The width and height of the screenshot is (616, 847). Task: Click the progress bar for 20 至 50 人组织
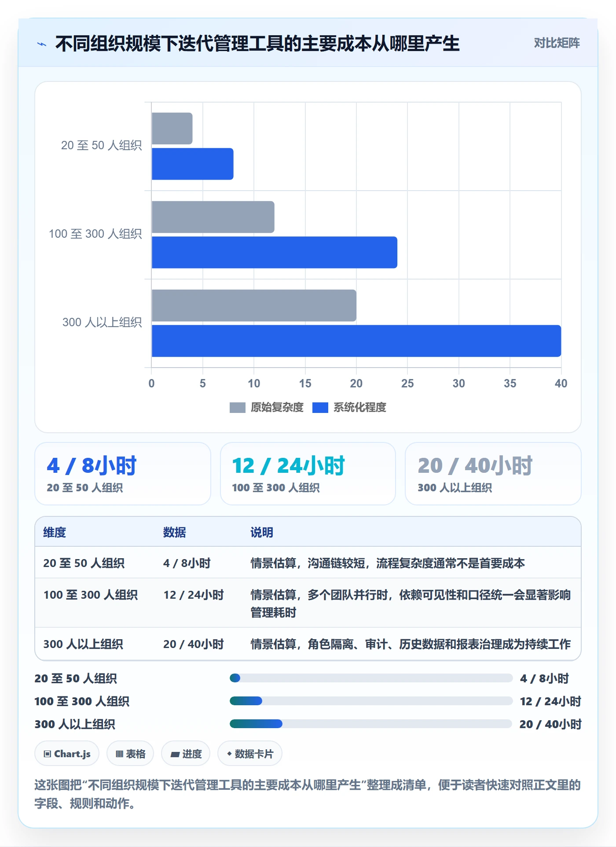[371, 678]
